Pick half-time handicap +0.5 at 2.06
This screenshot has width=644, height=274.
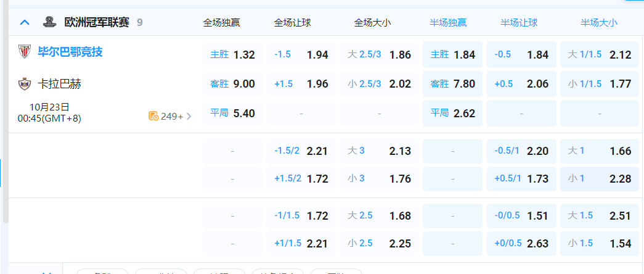pyautogui.click(x=521, y=84)
